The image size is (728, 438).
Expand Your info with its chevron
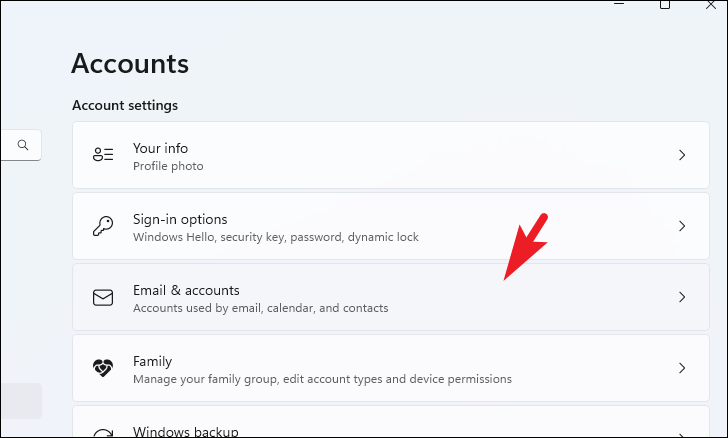coord(682,155)
